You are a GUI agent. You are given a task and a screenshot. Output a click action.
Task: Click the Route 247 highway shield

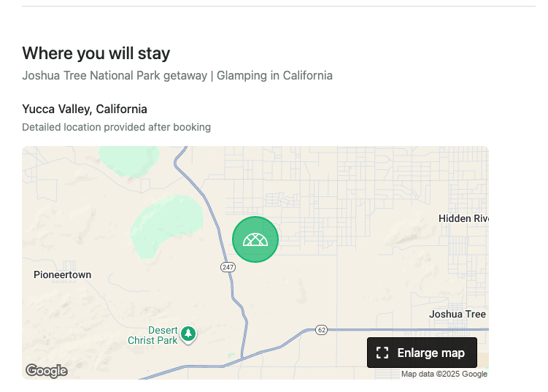tap(228, 267)
